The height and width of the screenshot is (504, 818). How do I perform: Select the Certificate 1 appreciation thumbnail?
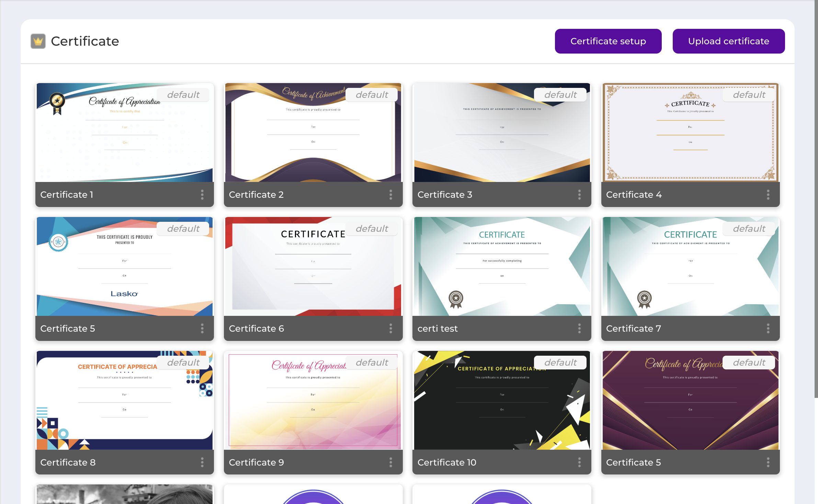pos(125,133)
